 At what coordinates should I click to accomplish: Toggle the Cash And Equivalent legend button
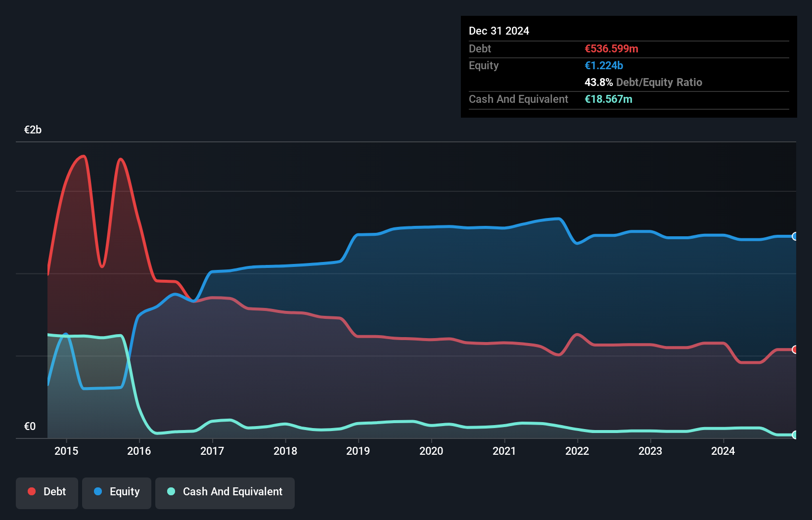(225, 493)
